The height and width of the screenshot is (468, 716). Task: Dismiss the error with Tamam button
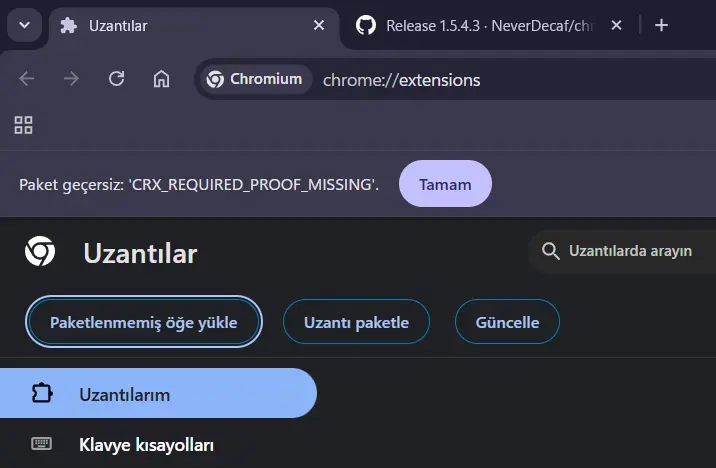tap(445, 184)
